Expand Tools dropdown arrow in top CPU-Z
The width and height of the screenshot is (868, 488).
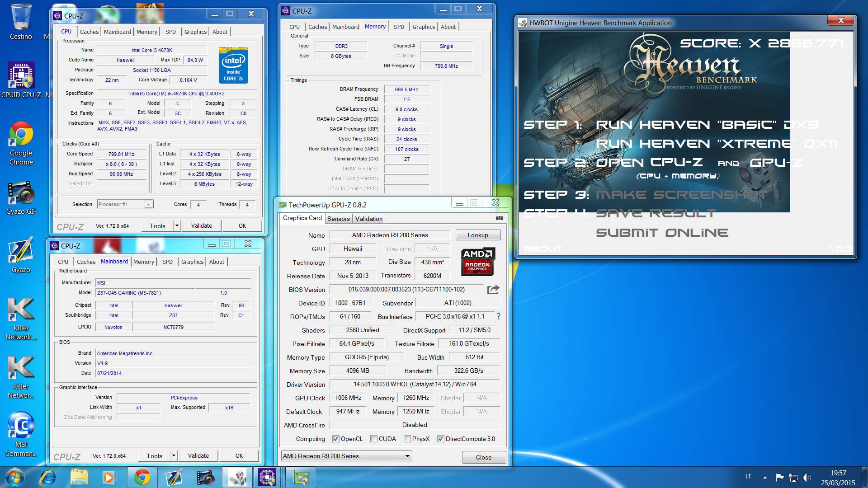177,225
